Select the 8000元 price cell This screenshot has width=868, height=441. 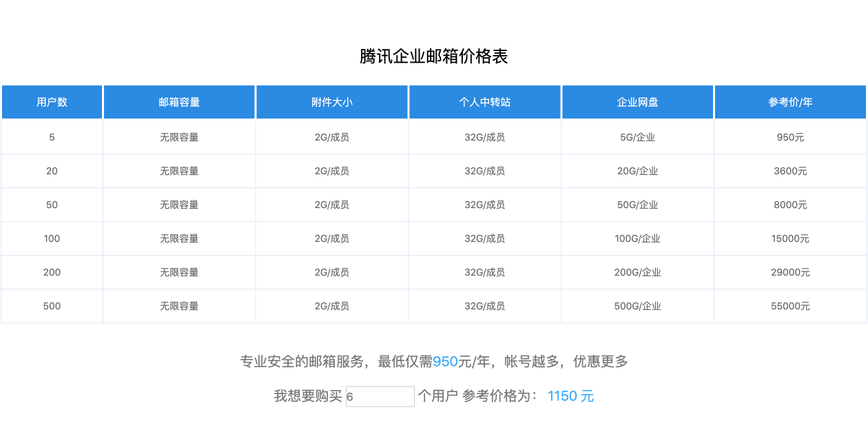(x=790, y=205)
